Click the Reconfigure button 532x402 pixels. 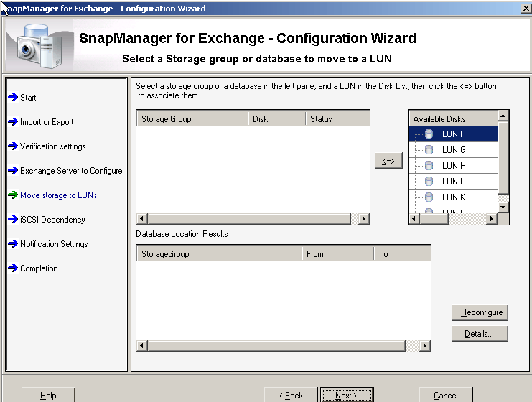pyautogui.click(x=480, y=312)
